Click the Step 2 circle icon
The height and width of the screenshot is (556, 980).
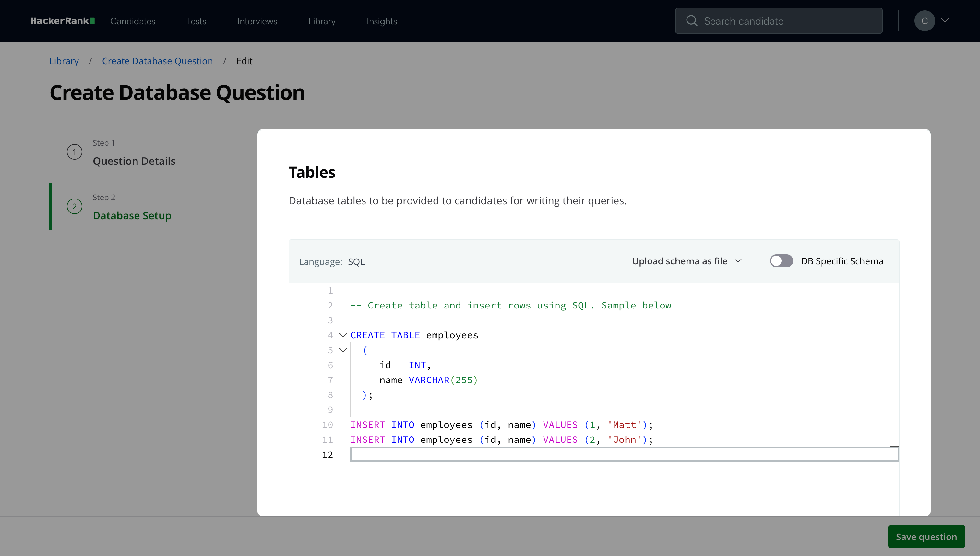pos(75,207)
